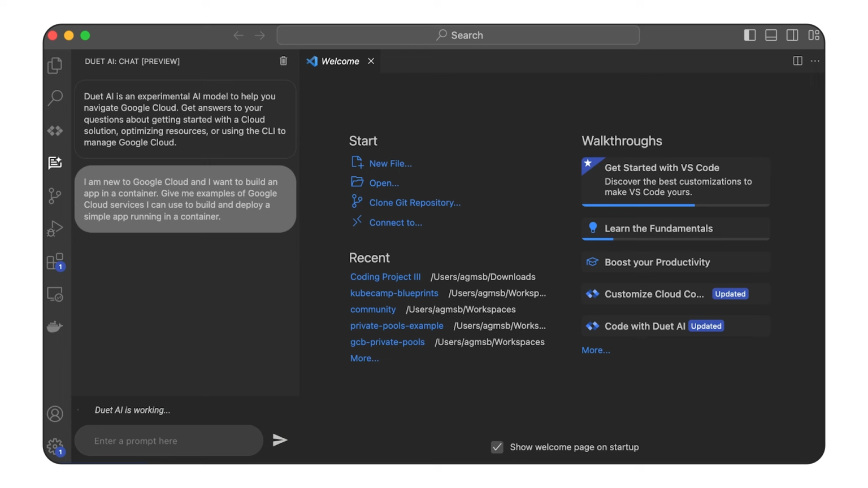Open recent folder private-pools-example
This screenshot has width=868, height=488.
click(397, 326)
